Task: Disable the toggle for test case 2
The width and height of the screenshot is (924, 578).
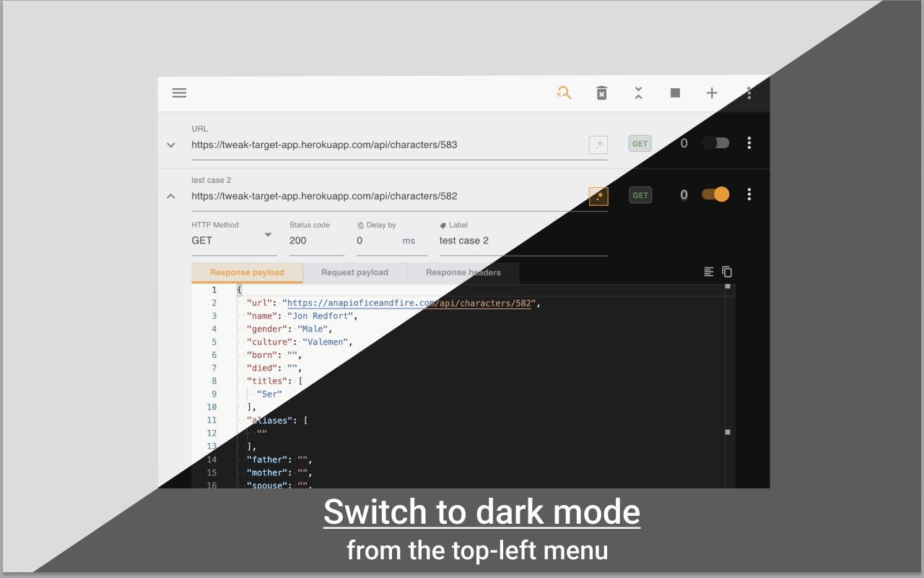Action: 715,194
